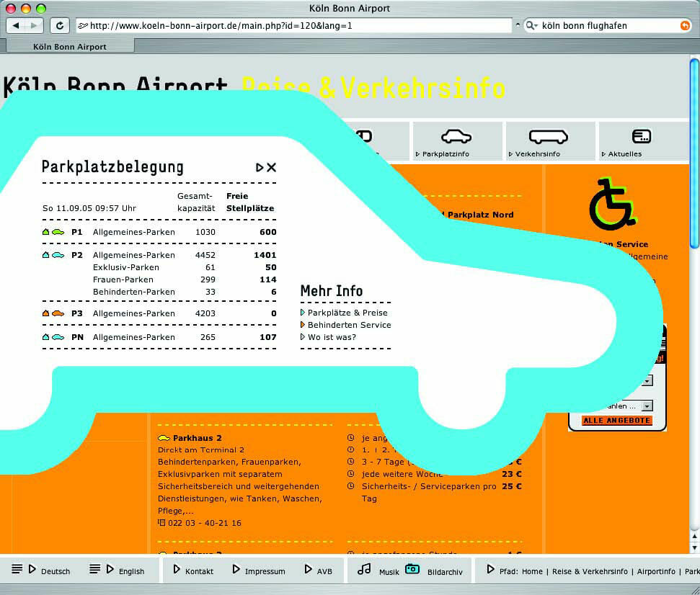
Task: Open the Impressum menu item
Action: [259, 570]
